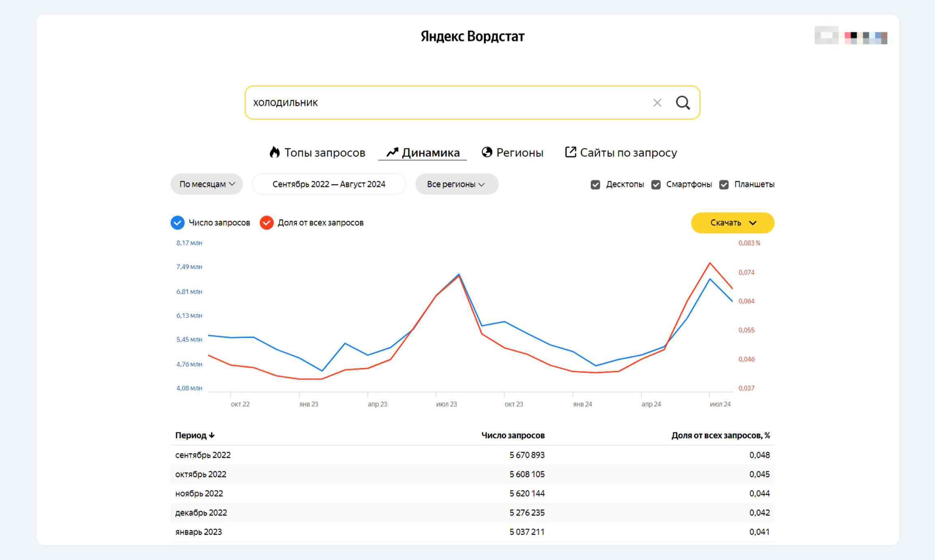
Task: Click the value 5 608 105
Action: pyautogui.click(x=527, y=474)
